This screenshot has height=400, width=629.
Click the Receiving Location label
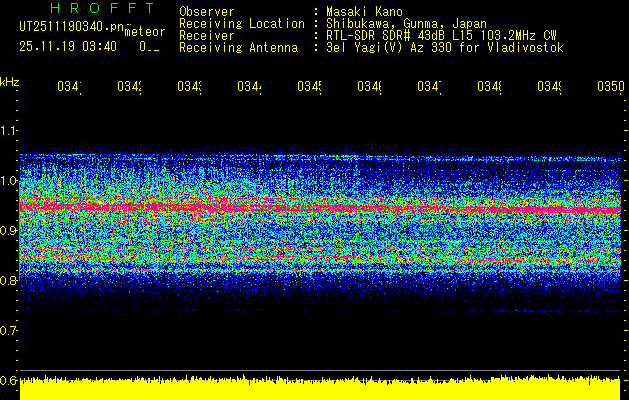242,24
